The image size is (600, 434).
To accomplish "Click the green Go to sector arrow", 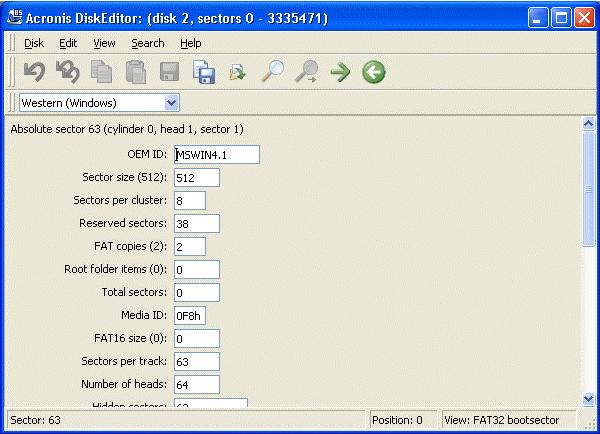I will (x=340, y=72).
